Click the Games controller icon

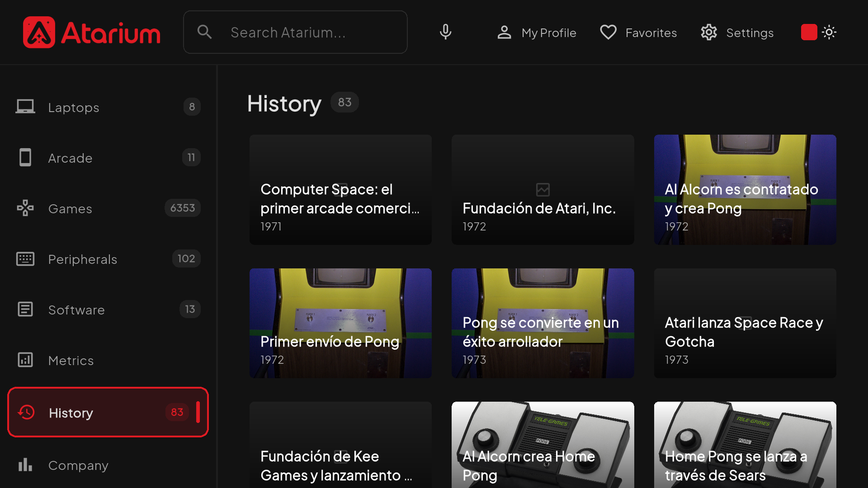(25, 208)
